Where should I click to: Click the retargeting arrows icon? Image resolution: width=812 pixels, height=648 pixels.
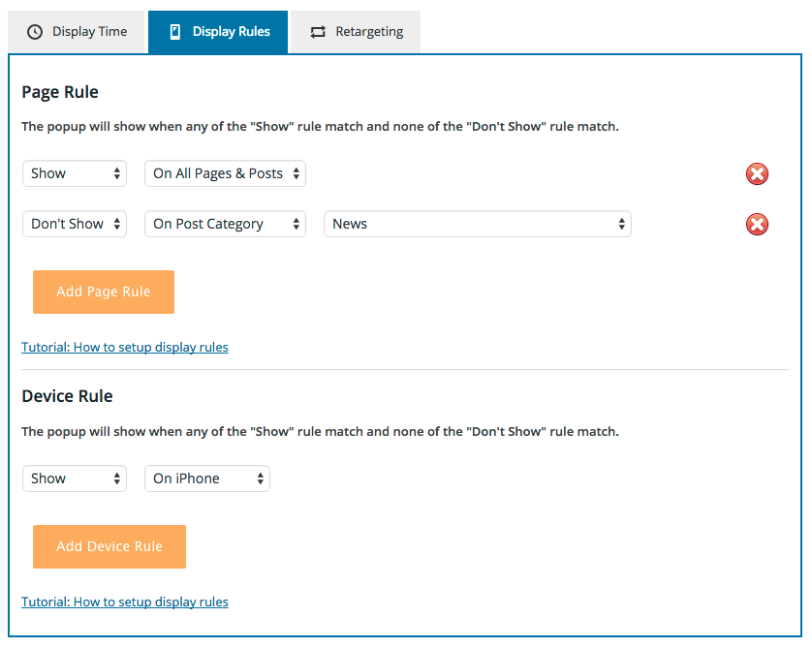coord(318,32)
